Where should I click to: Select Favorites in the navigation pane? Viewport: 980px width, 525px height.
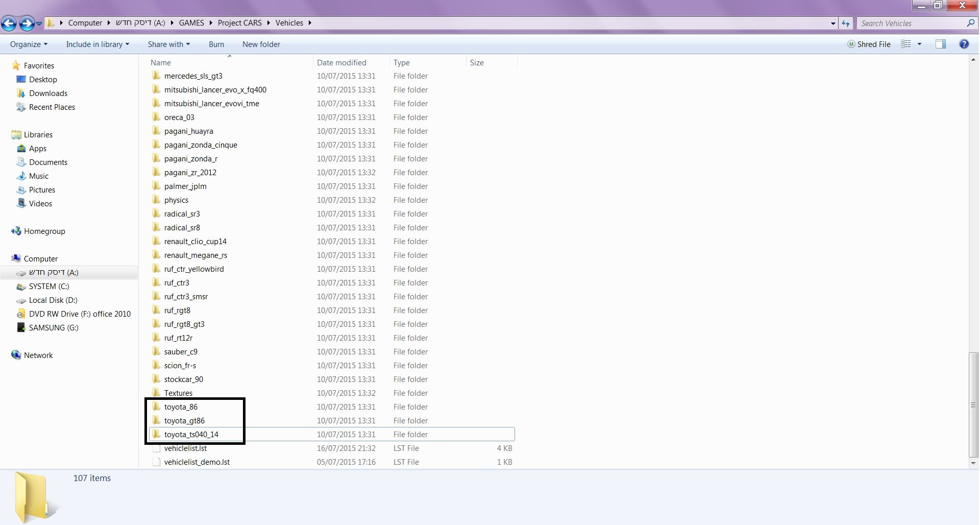(x=39, y=65)
